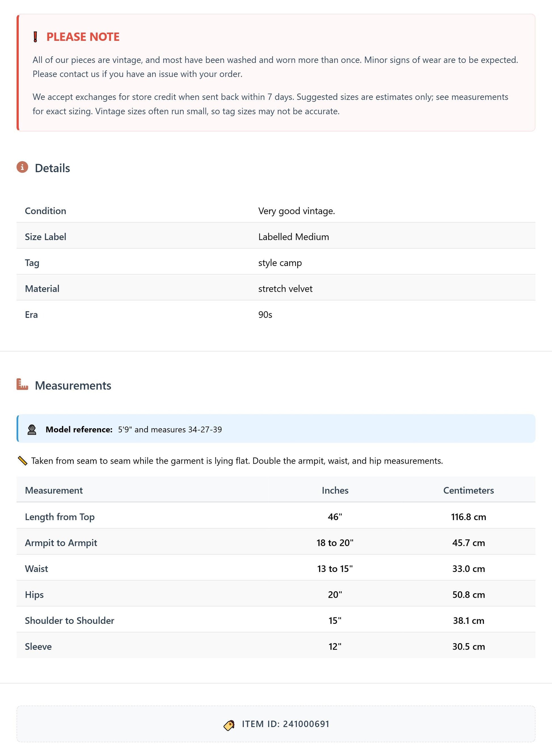
Task: Select the Length from Top 46" value
Action: [x=335, y=517]
